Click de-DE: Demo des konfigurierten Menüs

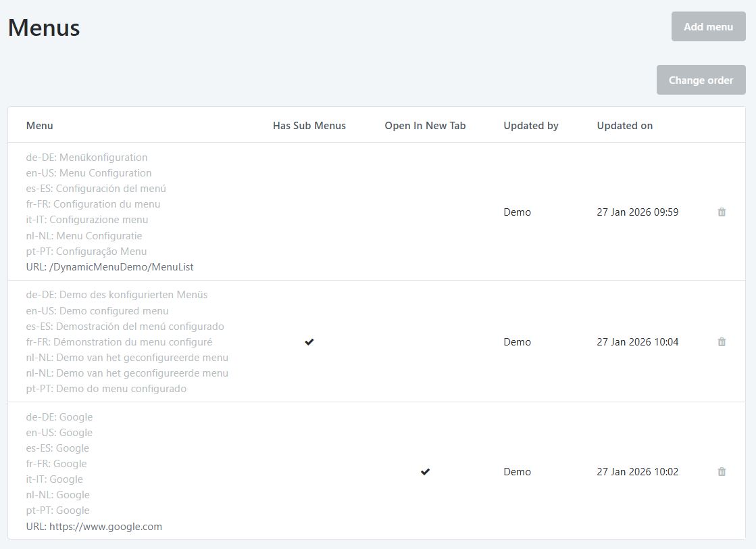pyautogui.click(x=117, y=294)
